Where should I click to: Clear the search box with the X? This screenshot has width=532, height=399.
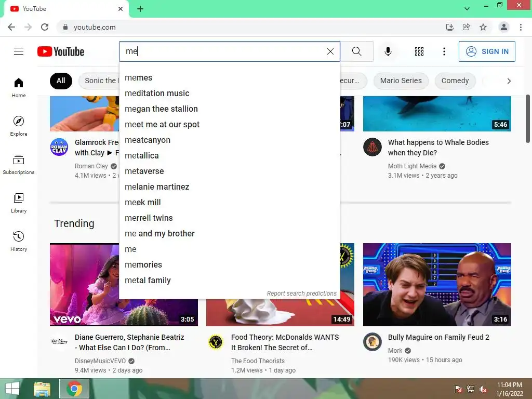(x=330, y=51)
